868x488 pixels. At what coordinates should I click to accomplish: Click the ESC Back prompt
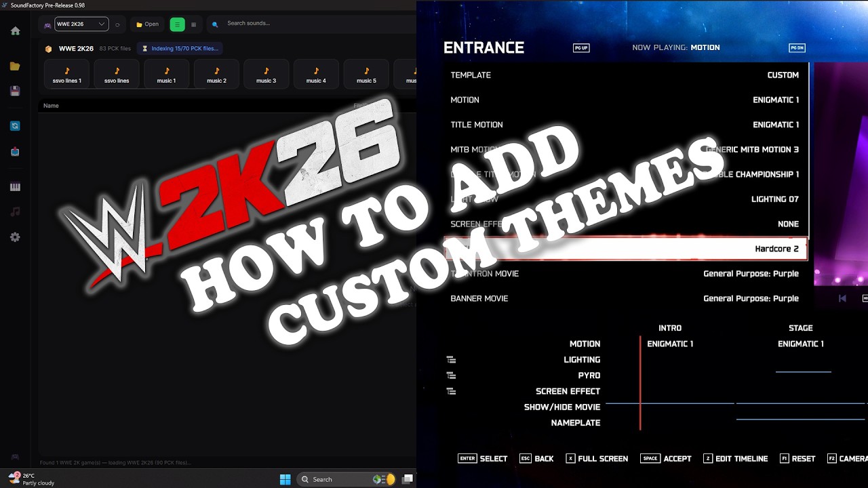pos(536,459)
